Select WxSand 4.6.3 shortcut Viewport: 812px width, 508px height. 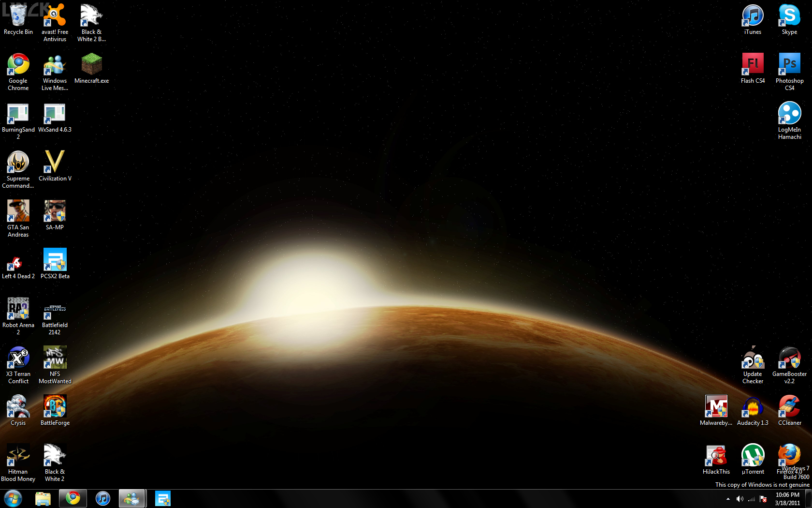tap(55, 118)
